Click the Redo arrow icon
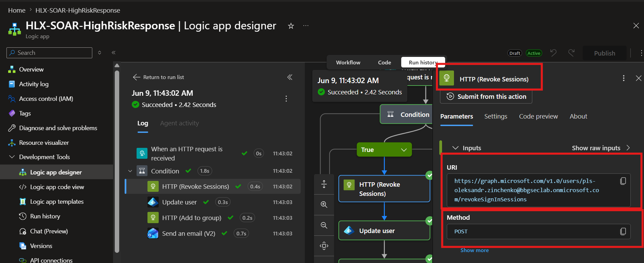Viewport: 644px width, 263px height. [571, 53]
